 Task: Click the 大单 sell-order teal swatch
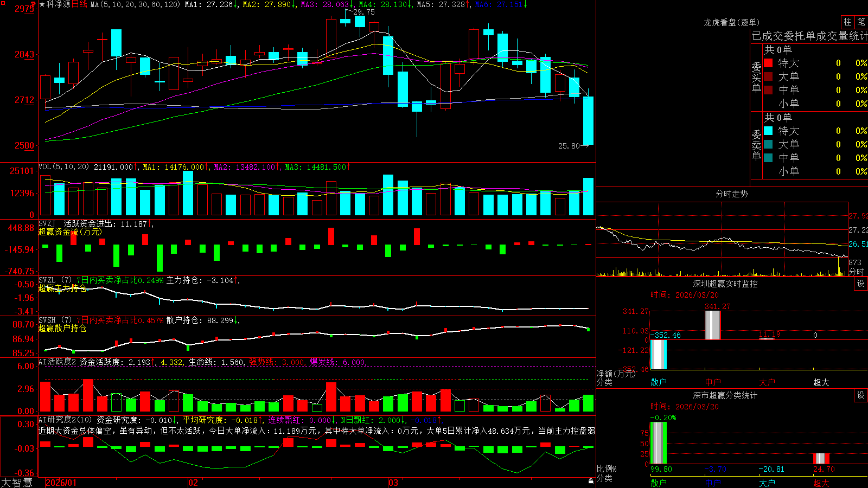pyautogui.click(x=768, y=144)
